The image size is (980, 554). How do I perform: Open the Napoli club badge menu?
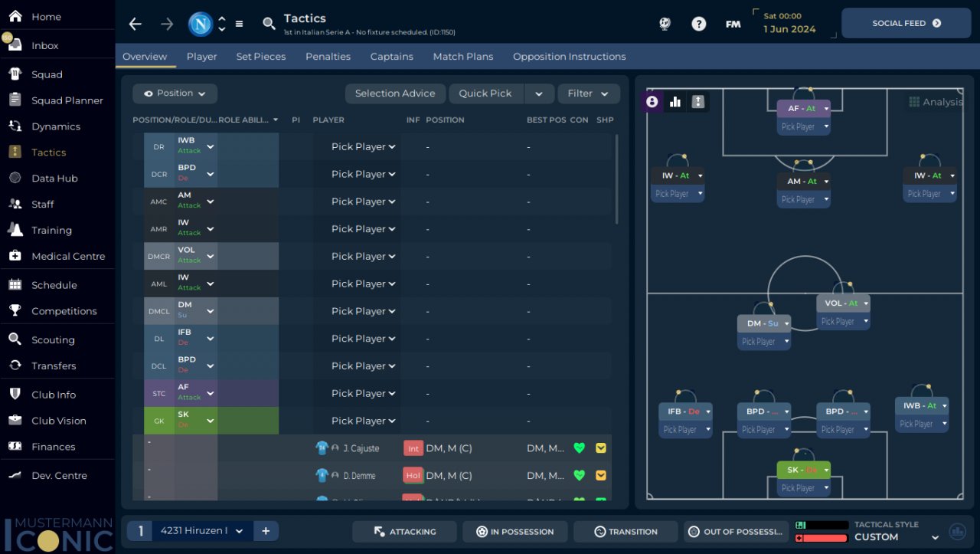click(201, 24)
